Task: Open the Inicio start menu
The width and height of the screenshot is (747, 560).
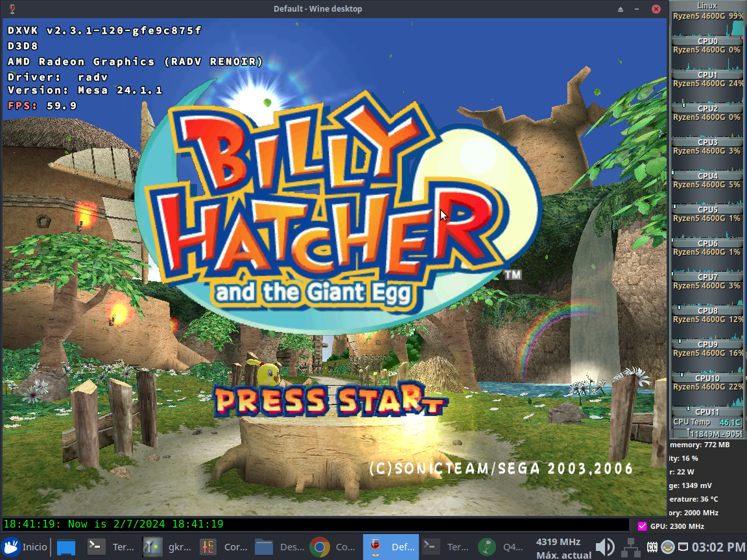Action: point(25,547)
